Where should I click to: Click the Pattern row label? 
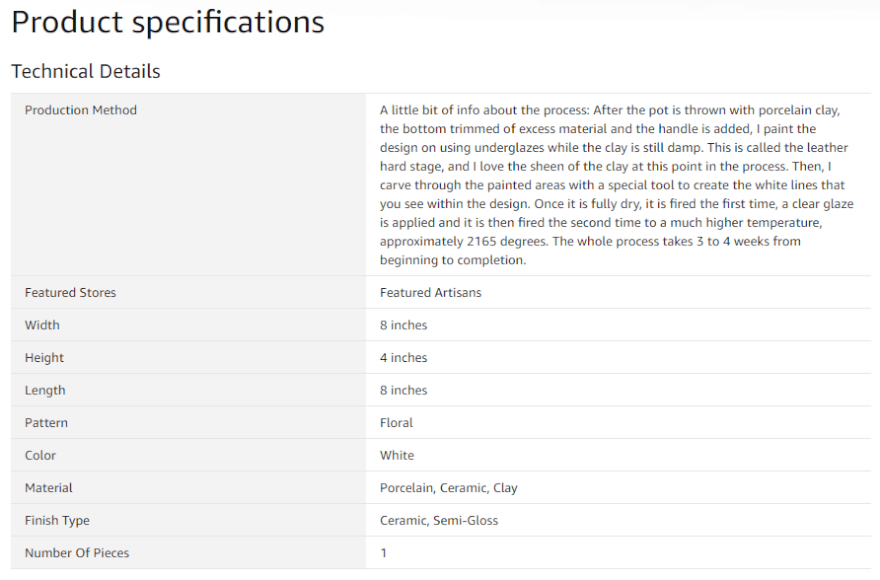(x=46, y=423)
